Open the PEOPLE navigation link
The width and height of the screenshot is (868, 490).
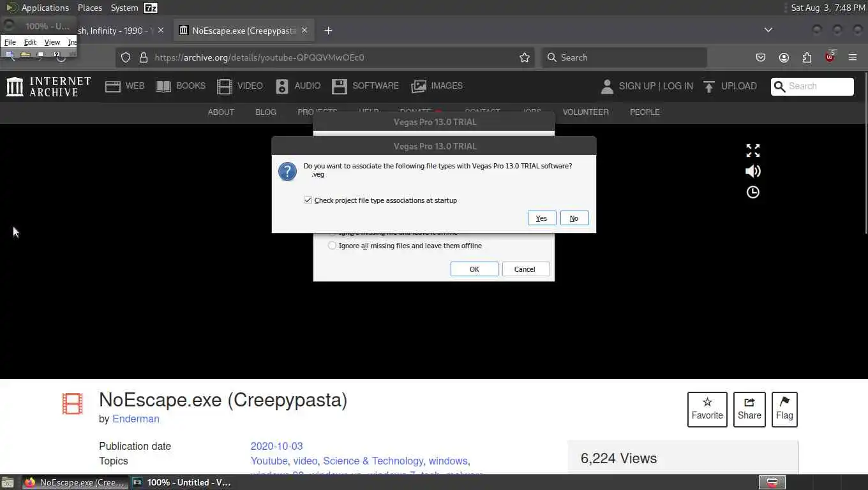(645, 112)
